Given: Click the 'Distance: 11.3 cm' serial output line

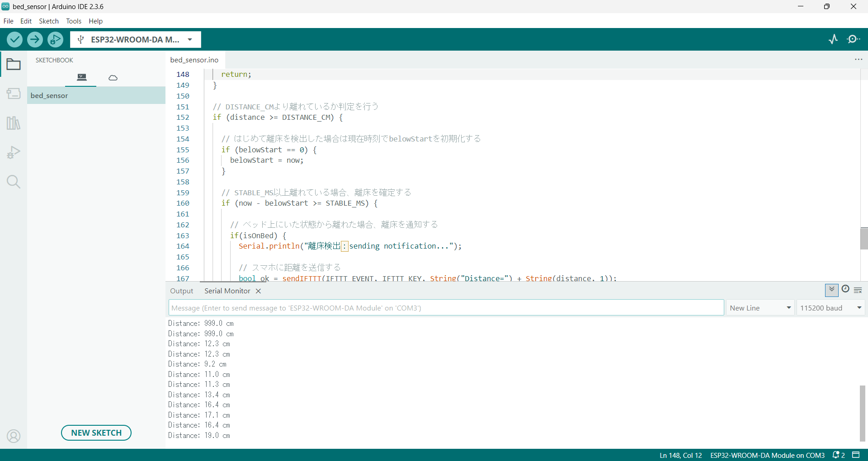Looking at the screenshot, I should point(199,385).
